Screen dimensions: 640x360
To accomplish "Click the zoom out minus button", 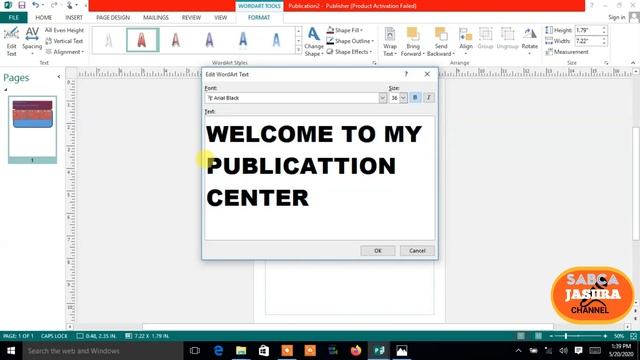I will [x=551, y=336].
